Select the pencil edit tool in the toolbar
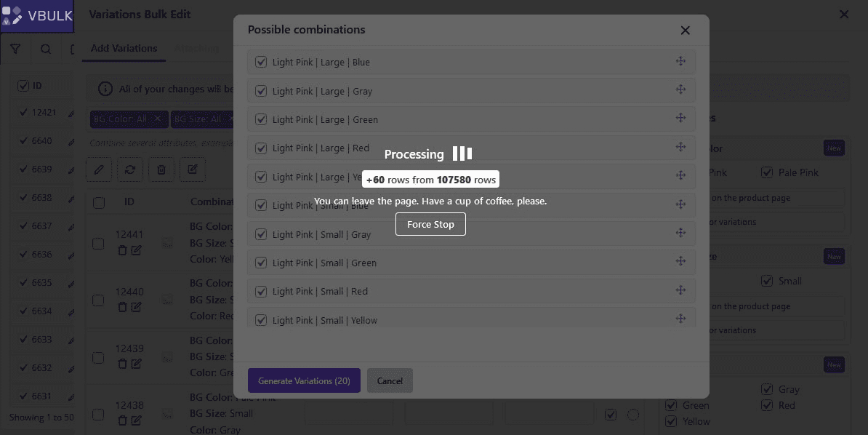This screenshot has width=868, height=435. (100, 169)
